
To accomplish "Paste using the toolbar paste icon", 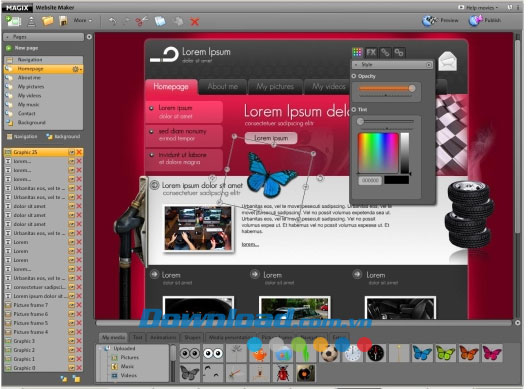I will coord(178,21).
